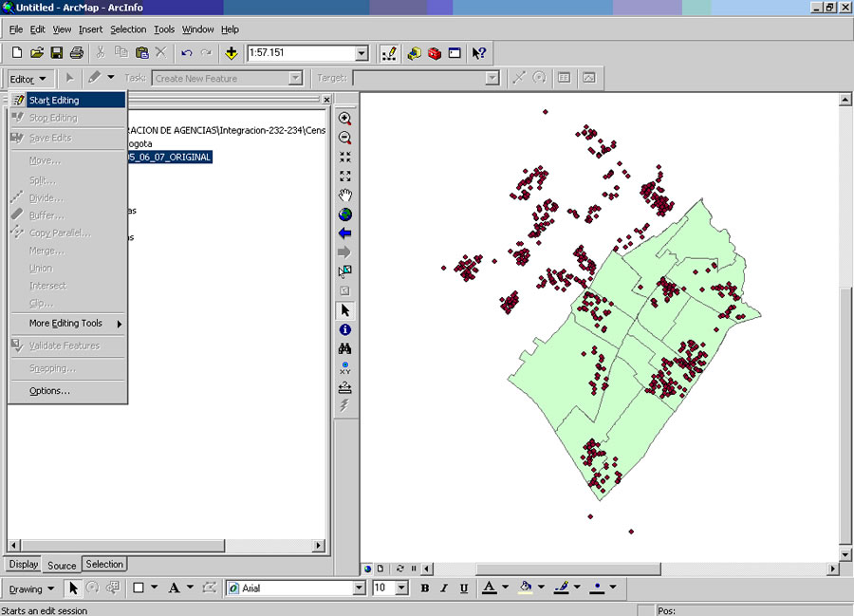The width and height of the screenshot is (854, 616).
Task: Toggle italic text formatting
Action: (444, 588)
